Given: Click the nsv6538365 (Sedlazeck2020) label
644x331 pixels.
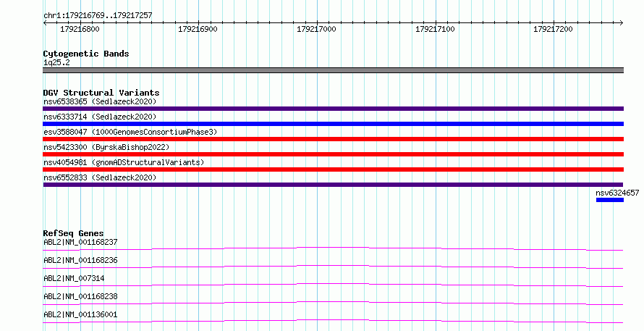Looking at the screenshot, I should [x=100, y=101].
